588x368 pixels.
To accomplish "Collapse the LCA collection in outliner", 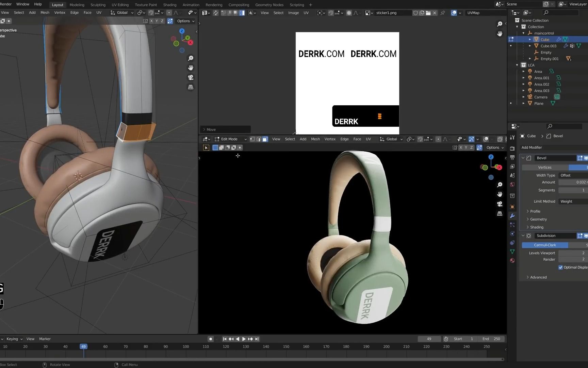I will 517,65.
